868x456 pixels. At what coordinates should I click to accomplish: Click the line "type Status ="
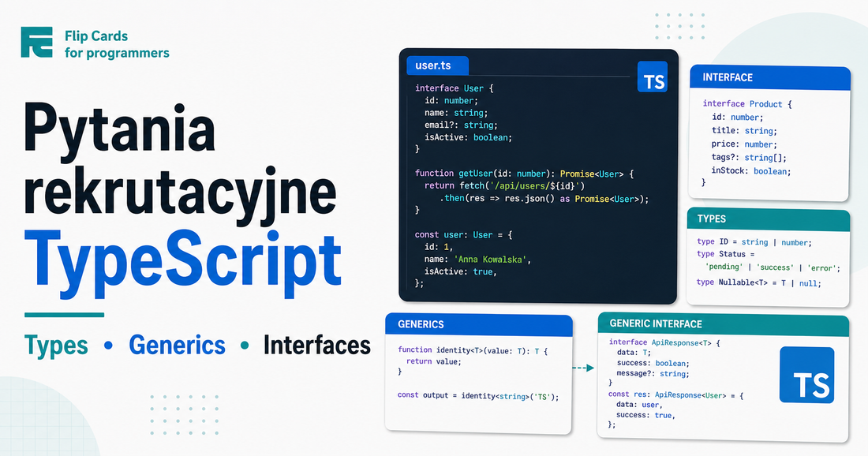(726, 254)
